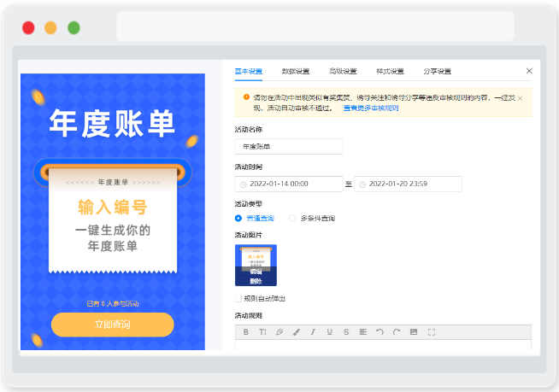
Task: Pick the background color brush icon
Action: tap(297, 331)
